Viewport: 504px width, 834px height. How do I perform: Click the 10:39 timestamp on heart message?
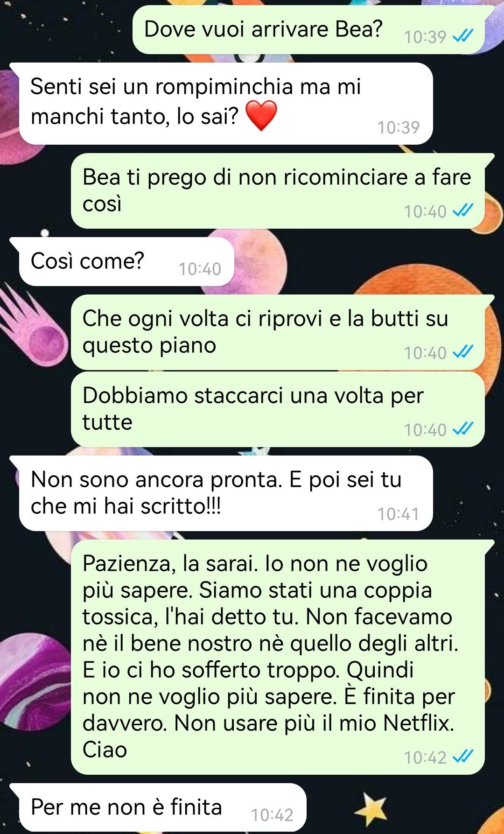(x=398, y=127)
